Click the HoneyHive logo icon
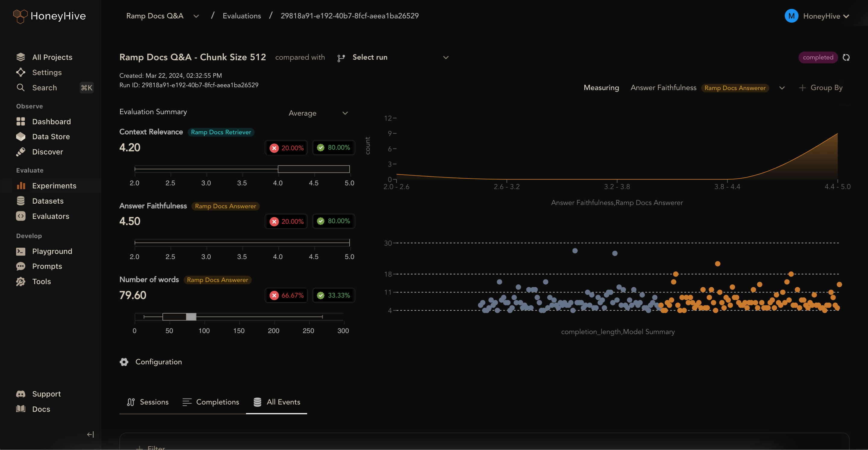This screenshot has height=450, width=868. click(x=20, y=16)
